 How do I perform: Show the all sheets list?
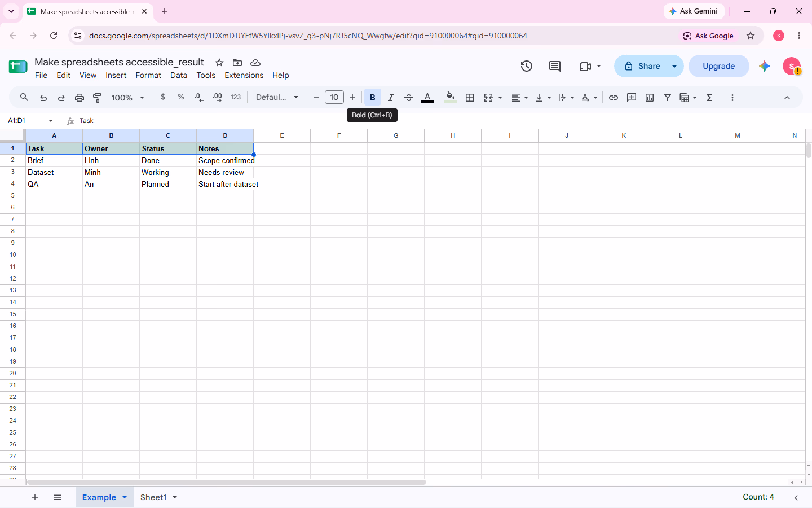(x=58, y=497)
